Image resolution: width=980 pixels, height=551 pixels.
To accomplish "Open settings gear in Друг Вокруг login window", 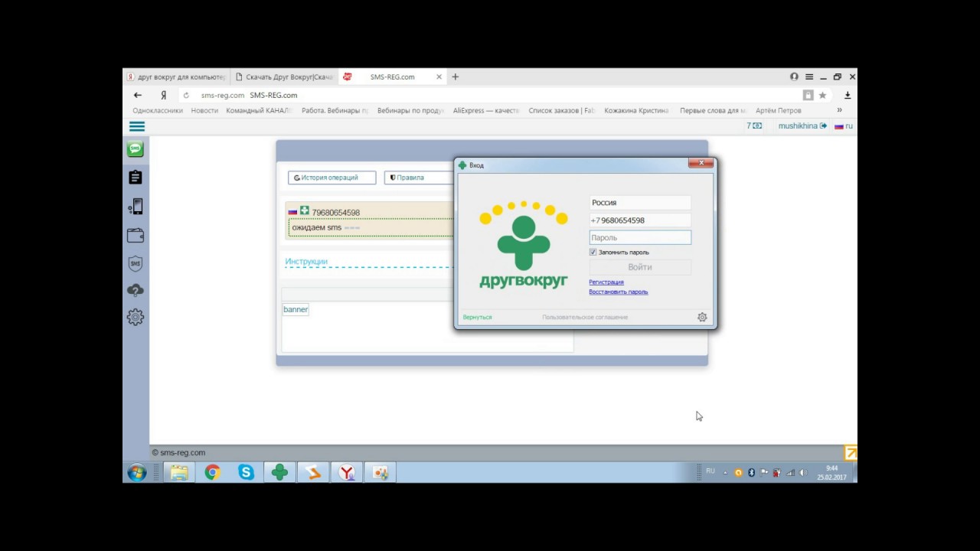I will [702, 317].
